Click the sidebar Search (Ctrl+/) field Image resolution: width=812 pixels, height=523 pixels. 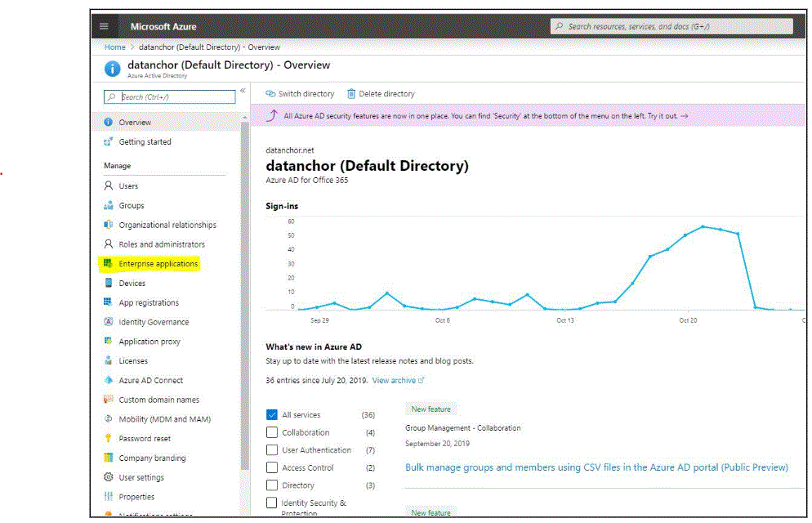[170, 96]
